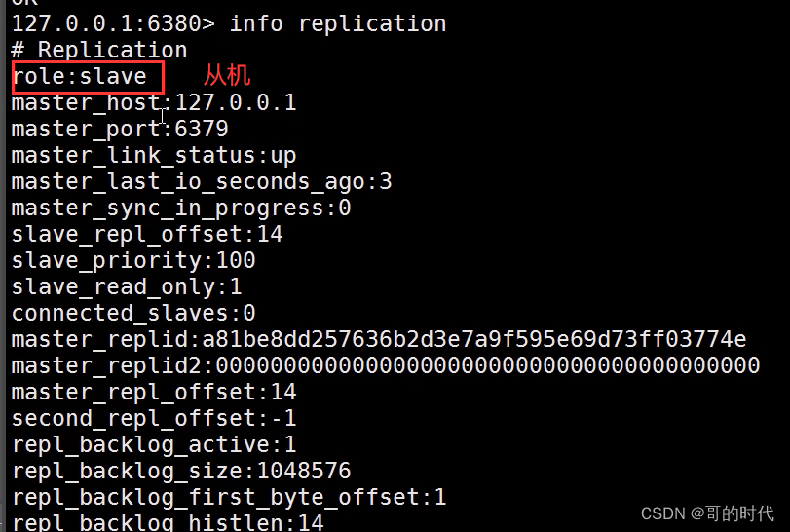Click the "# Replication" header line
The width and height of the screenshot is (790, 532).
[99, 50]
